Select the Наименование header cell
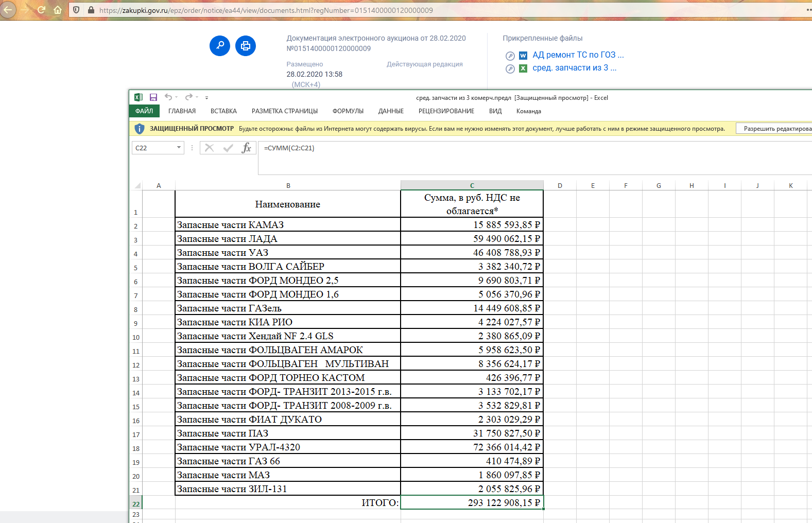Image resolution: width=812 pixels, height=523 pixels. (288, 204)
